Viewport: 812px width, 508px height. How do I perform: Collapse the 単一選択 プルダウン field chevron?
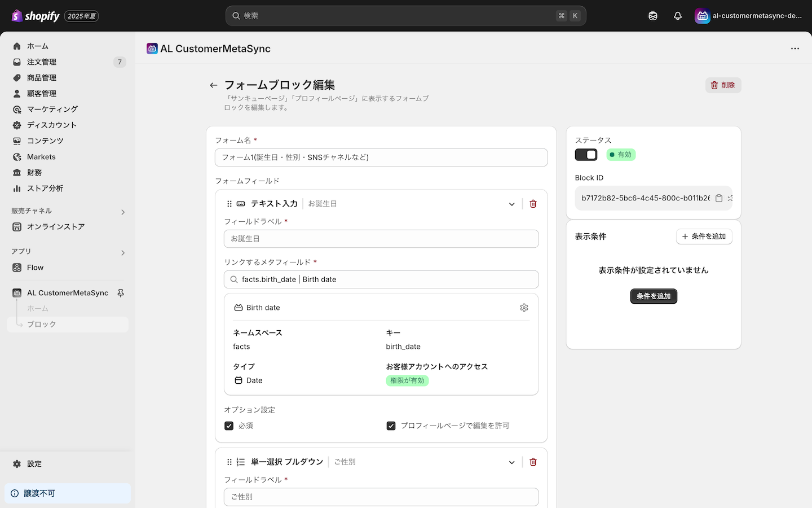coord(512,462)
